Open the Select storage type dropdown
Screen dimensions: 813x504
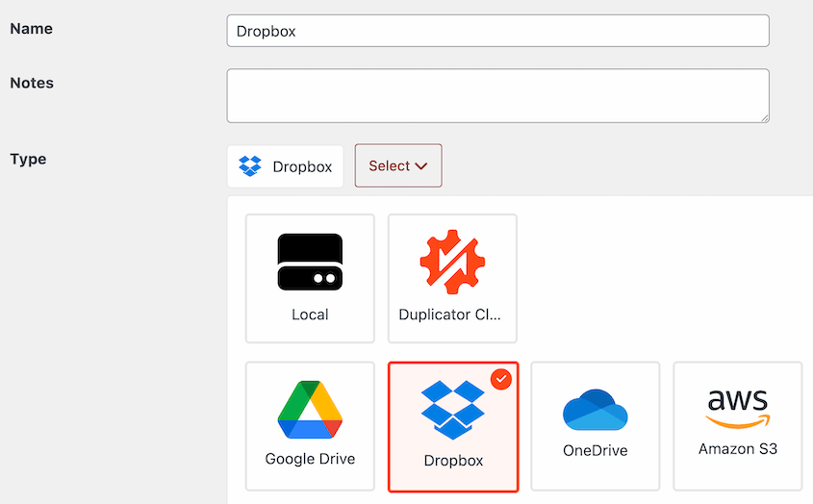(x=398, y=166)
